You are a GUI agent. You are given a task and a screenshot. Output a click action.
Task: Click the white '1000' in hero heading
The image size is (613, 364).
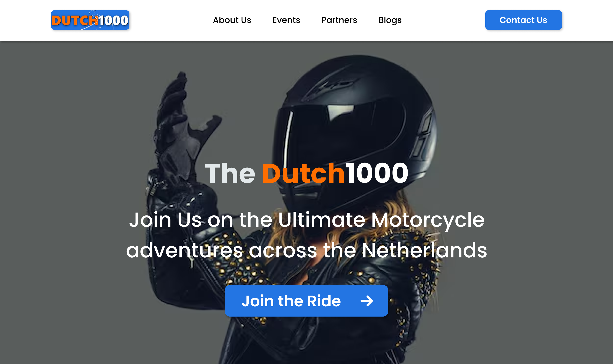click(377, 173)
